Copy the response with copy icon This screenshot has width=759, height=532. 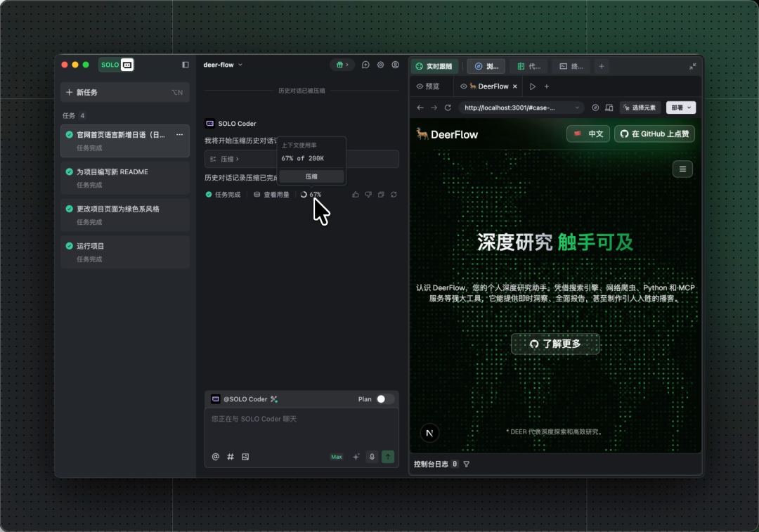(381, 195)
